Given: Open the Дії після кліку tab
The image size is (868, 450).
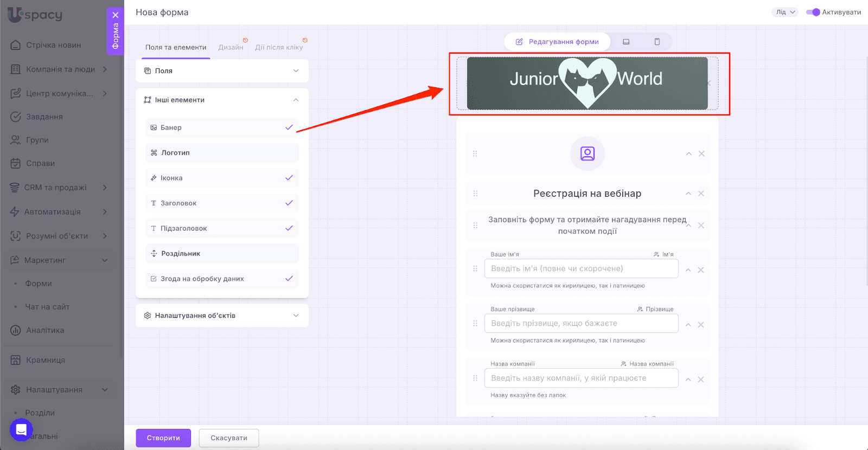Looking at the screenshot, I should (279, 47).
